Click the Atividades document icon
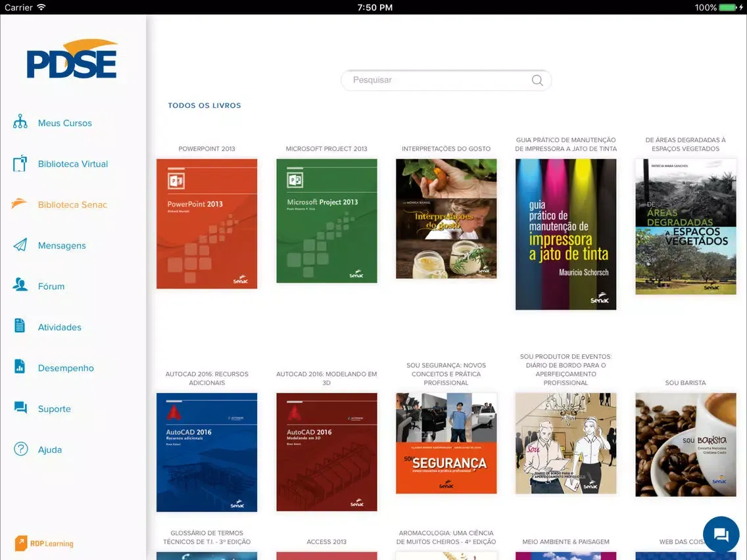Image resolution: width=747 pixels, height=560 pixels. pos(20,326)
